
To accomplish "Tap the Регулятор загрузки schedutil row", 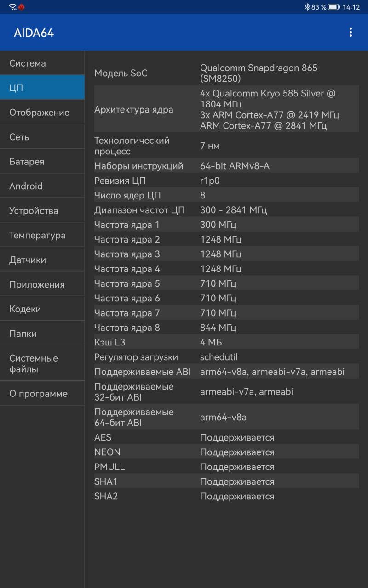I will pyautogui.click(x=225, y=357).
